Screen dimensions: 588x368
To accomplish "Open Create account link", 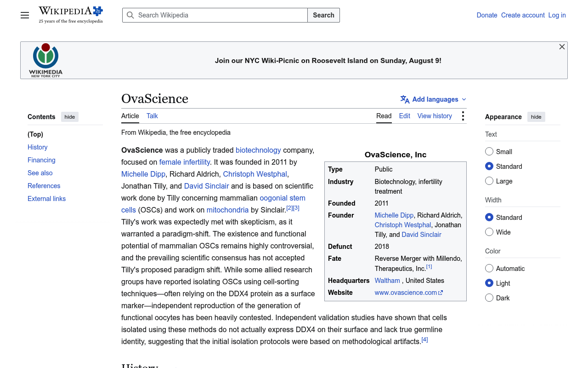I will click(x=523, y=15).
